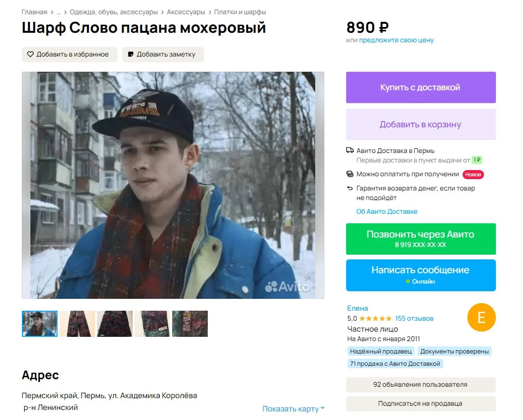The height and width of the screenshot is (420, 523).
Task: Select the second scarf photo thumbnail
Action: pyautogui.click(x=115, y=324)
